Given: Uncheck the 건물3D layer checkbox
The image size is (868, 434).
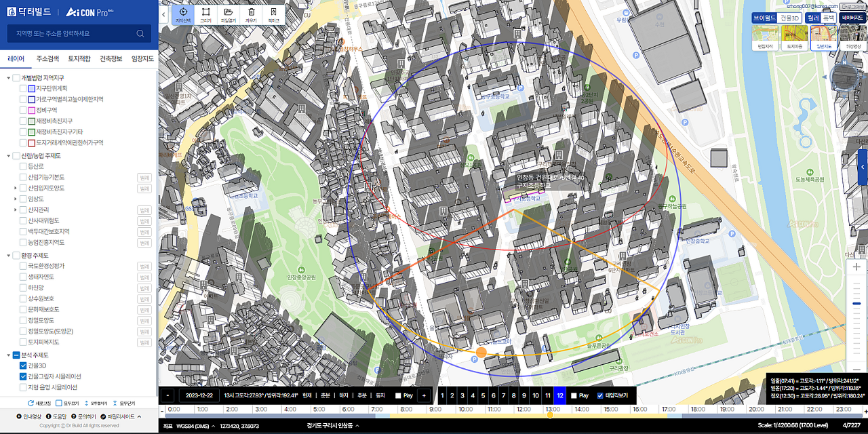Looking at the screenshot, I should tap(23, 366).
